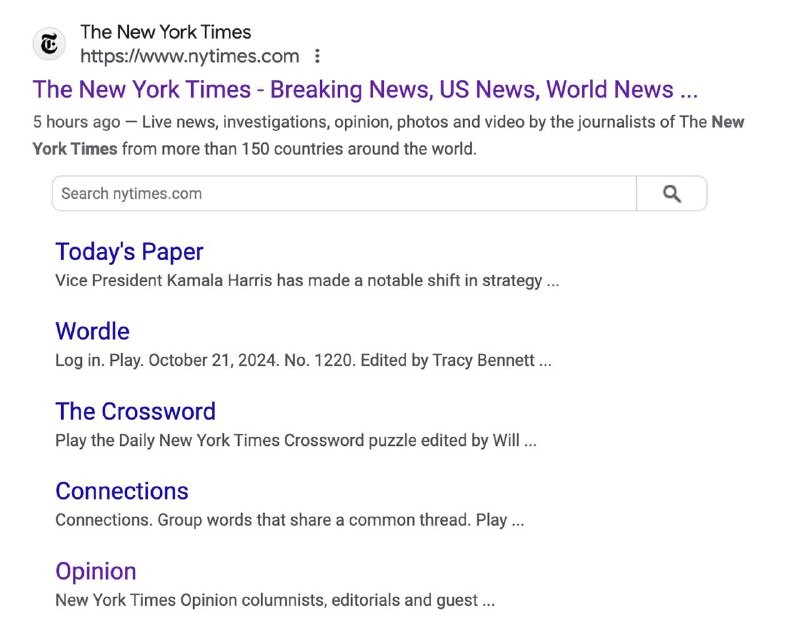Click the magnifying glass search button
Screen dimensions: 800x637
tap(671, 193)
